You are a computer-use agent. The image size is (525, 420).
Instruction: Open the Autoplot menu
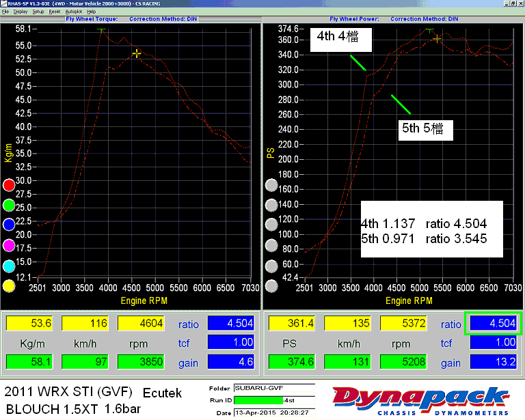click(x=74, y=12)
